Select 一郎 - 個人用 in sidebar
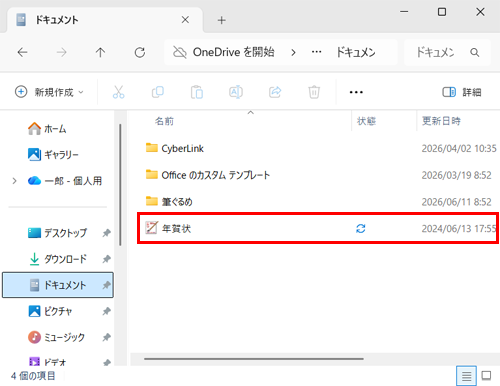The width and height of the screenshot is (500, 386). 65,181
